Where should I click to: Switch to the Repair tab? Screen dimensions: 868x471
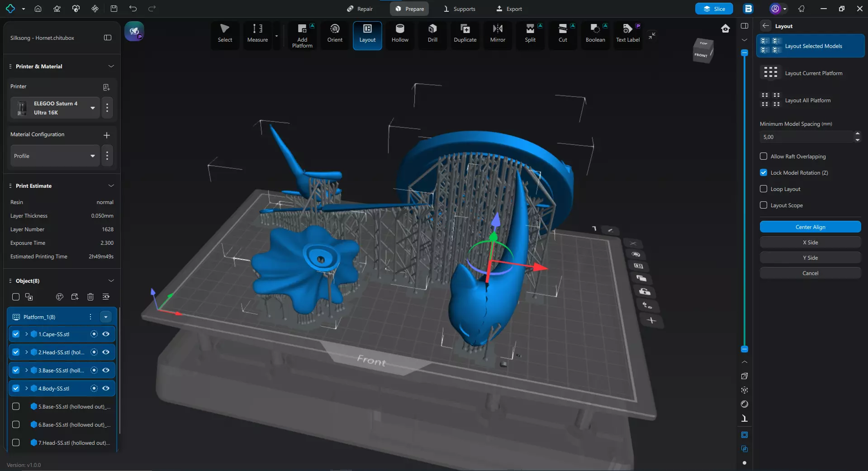[x=360, y=9]
